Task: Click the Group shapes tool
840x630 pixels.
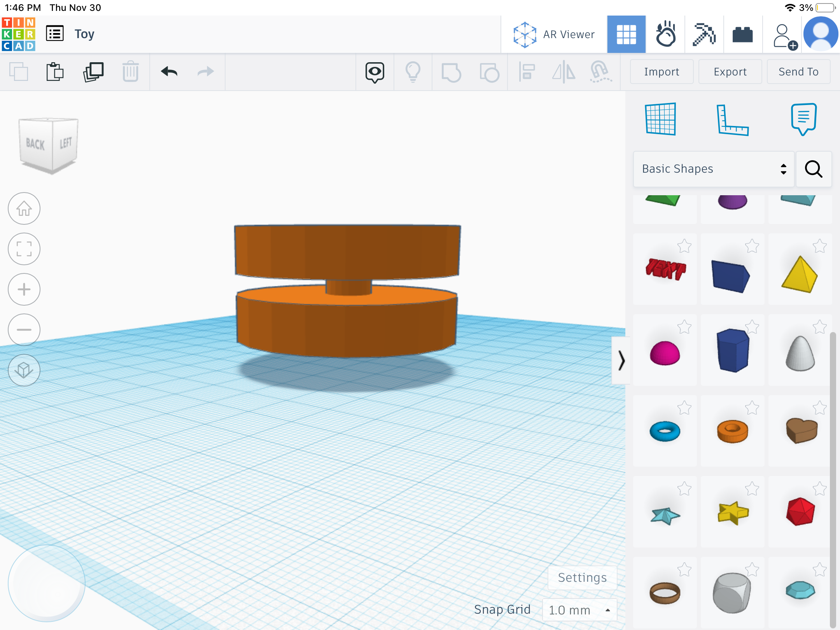Action: click(x=451, y=72)
